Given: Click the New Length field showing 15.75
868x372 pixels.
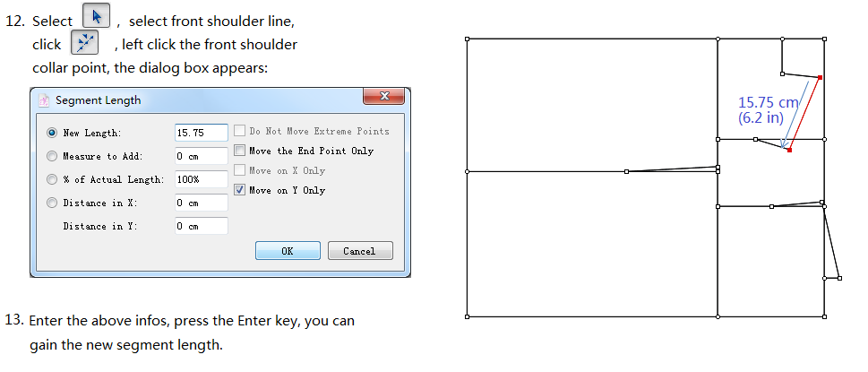Looking at the screenshot, I should pyautogui.click(x=201, y=133).
